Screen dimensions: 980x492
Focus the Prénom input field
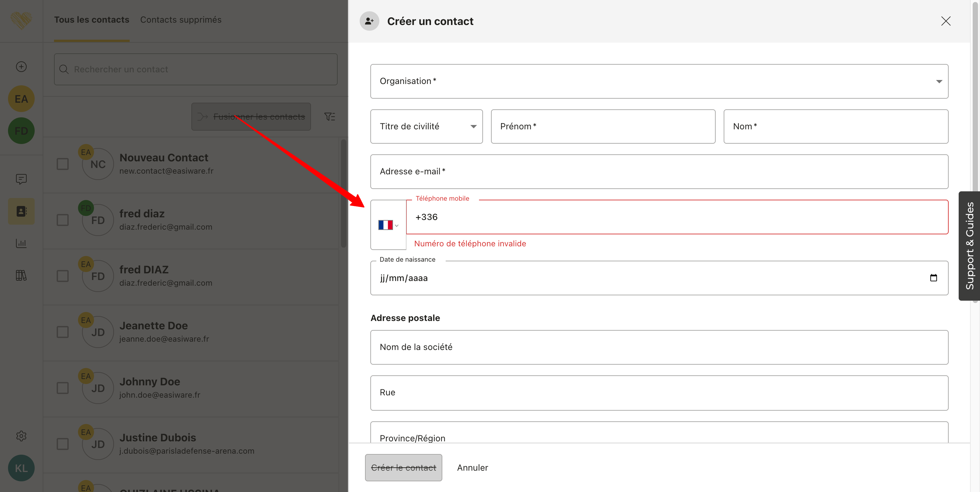click(603, 126)
